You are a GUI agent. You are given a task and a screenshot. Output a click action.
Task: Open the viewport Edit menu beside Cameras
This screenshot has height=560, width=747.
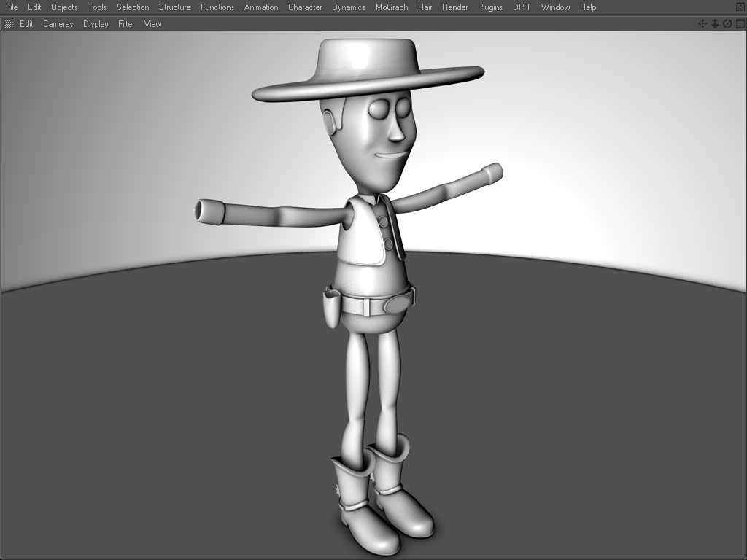[26, 24]
